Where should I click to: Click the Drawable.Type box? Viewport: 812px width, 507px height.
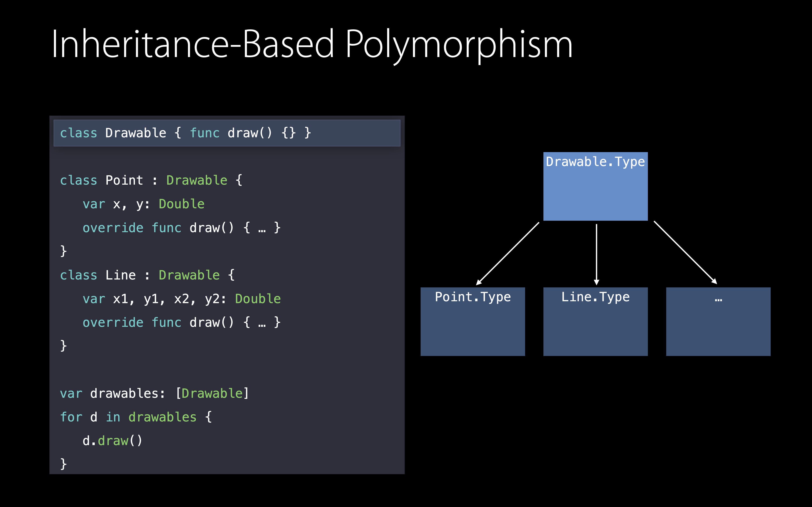click(x=595, y=186)
